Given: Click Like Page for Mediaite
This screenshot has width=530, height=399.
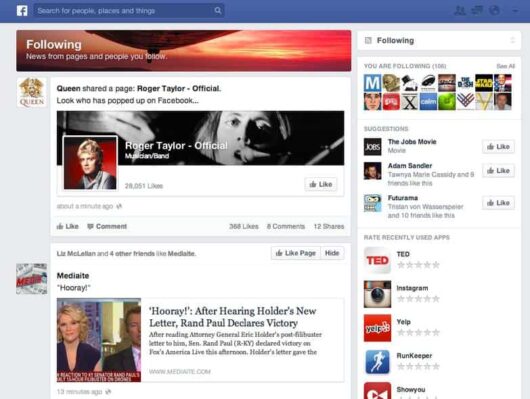Looking at the screenshot, I should pos(296,253).
